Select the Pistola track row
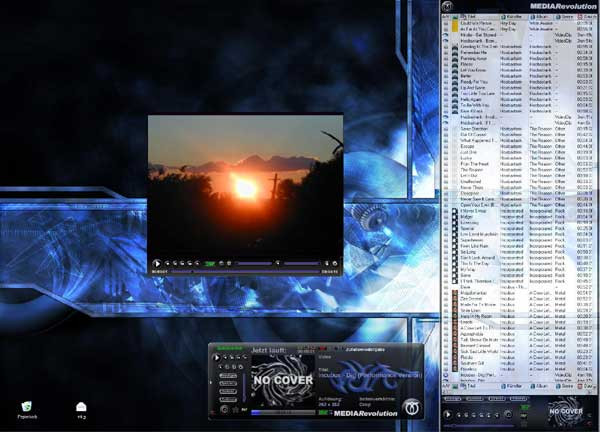Screen dimensions: 600x432 pos(518,357)
